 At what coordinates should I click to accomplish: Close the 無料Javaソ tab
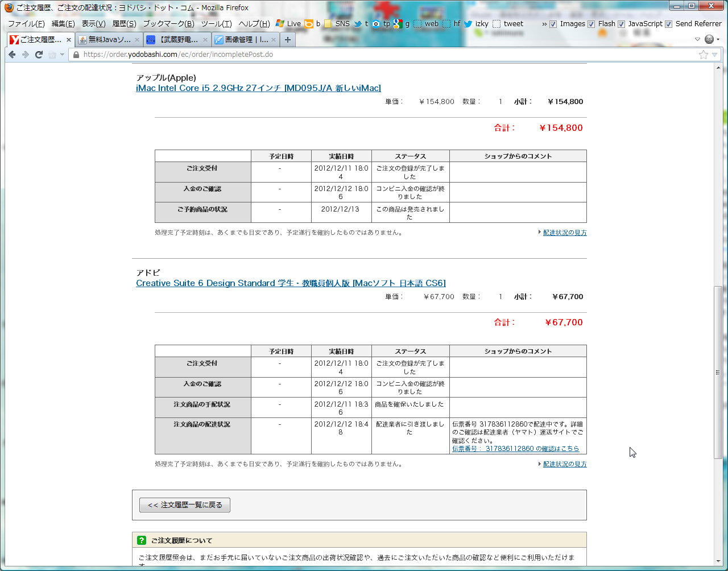[x=137, y=40]
